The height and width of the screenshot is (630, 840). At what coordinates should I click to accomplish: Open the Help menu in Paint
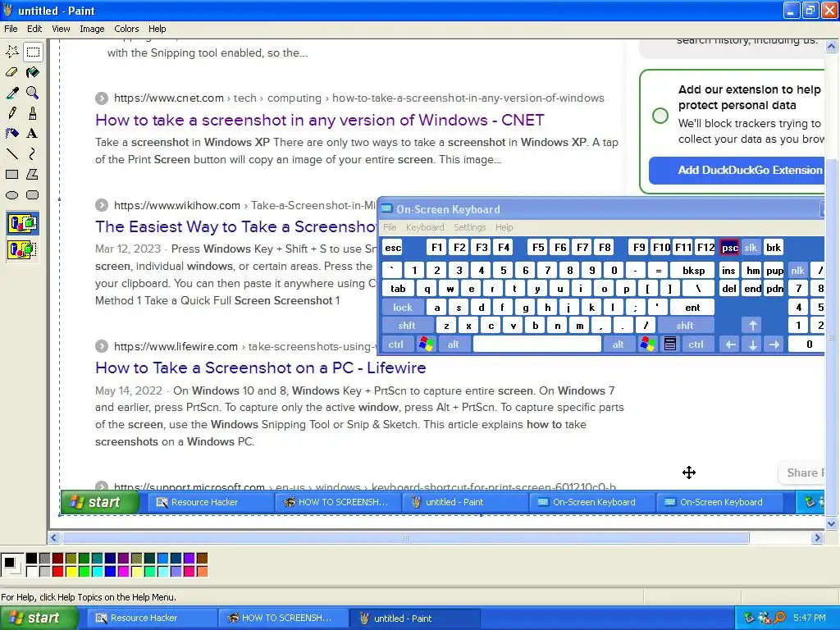click(x=157, y=29)
